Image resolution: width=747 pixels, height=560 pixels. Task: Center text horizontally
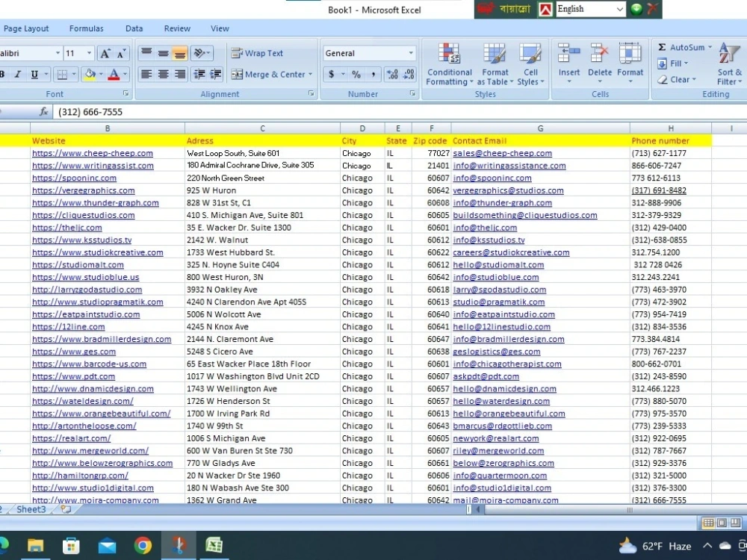(163, 74)
